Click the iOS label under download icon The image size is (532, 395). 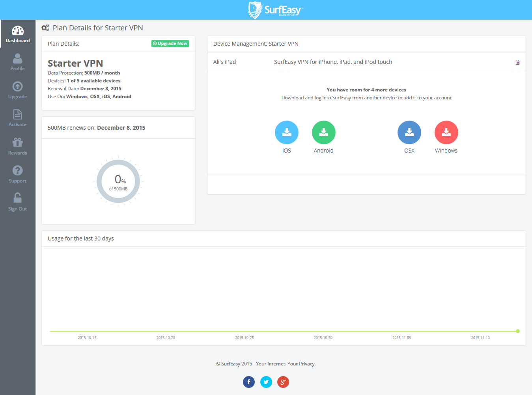click(x=287, y=151)
